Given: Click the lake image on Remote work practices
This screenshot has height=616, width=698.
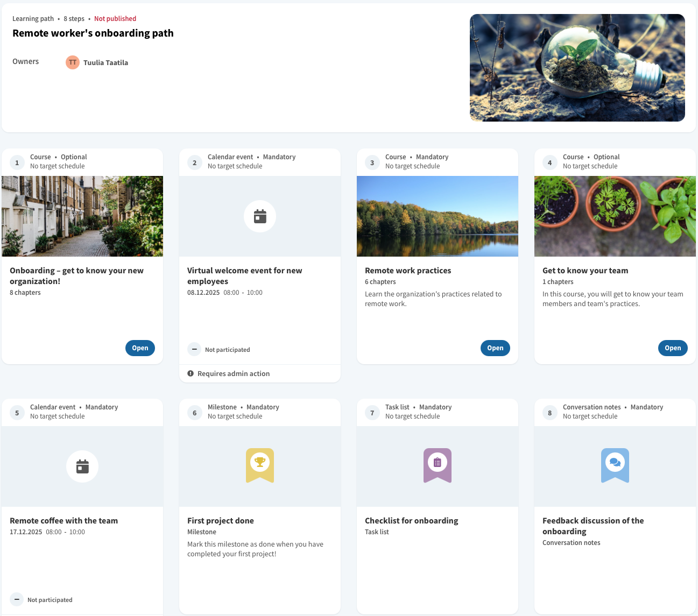Looking at the screenshot, I should 438,216.
